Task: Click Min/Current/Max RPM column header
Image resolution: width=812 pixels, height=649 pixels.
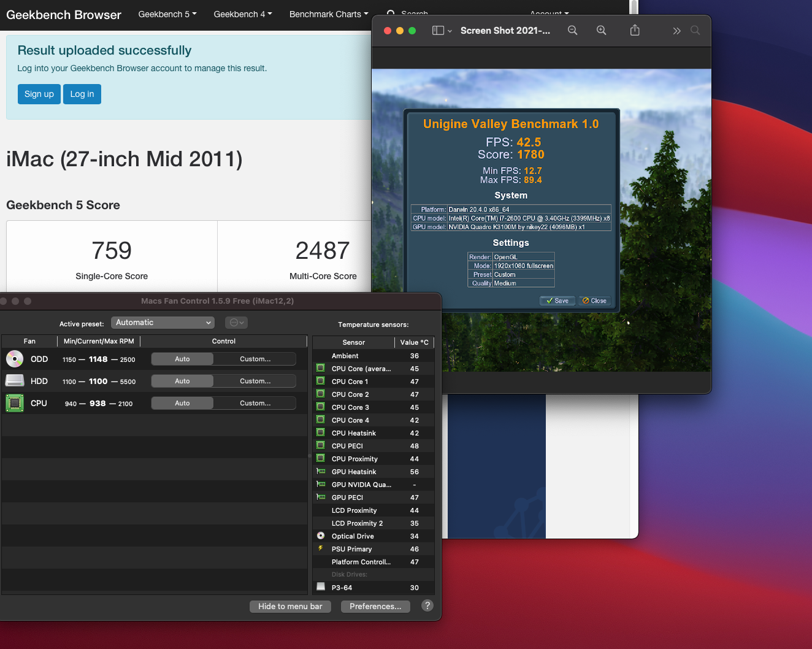Action: [99, 341]
